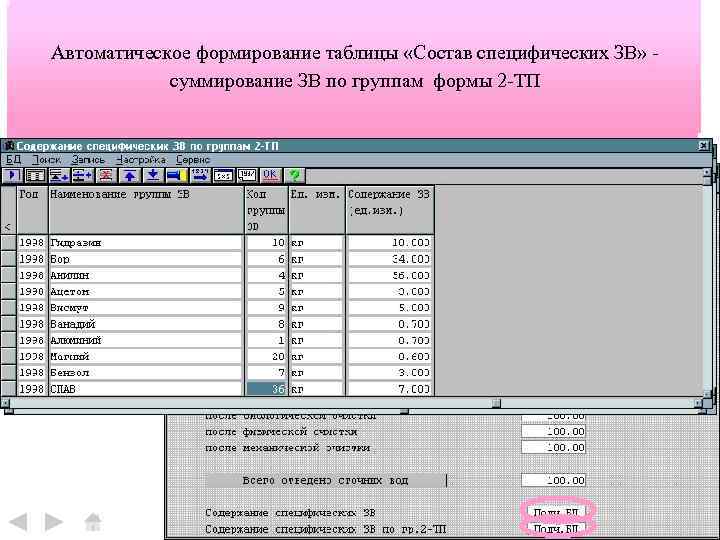
Task: Select the Алюминий row name cell
Action: 145,340
